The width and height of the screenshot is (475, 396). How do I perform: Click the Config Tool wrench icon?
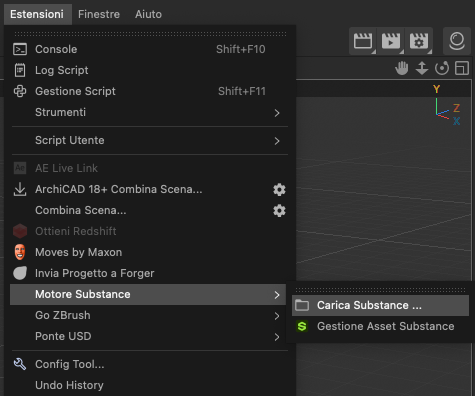point(20,364)
